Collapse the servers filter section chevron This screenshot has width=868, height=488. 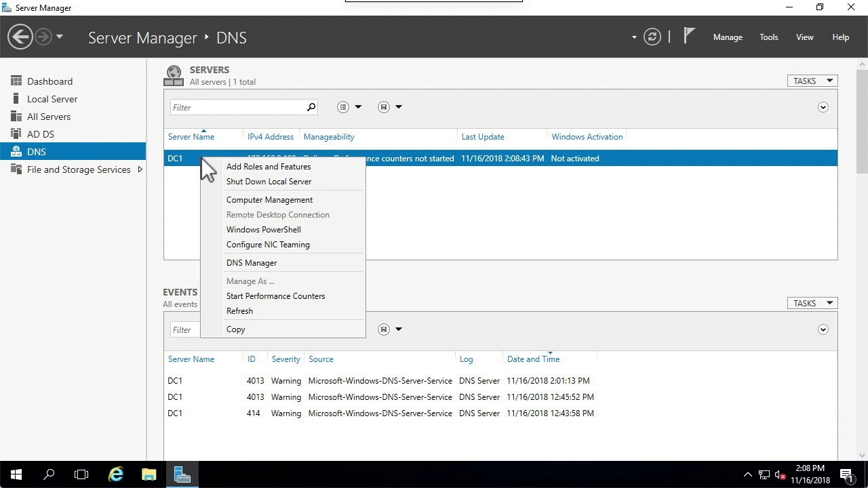coord(823,106)
